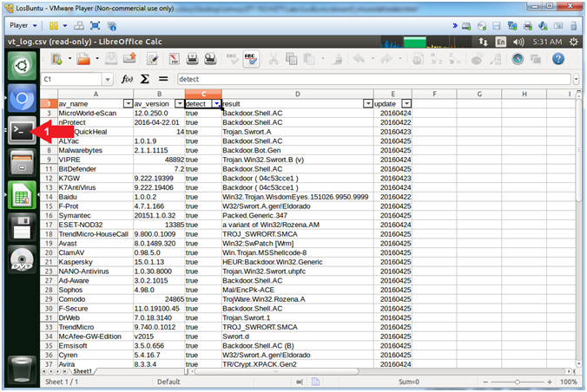Click VMware send Ctrl+Alt+Del icon

click(x=79, y=25)
